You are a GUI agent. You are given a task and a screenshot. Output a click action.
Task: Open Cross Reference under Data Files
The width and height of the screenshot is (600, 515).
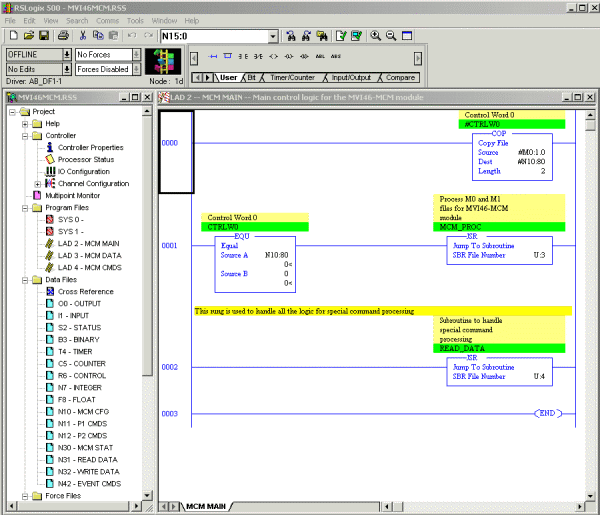click(86, 291)
